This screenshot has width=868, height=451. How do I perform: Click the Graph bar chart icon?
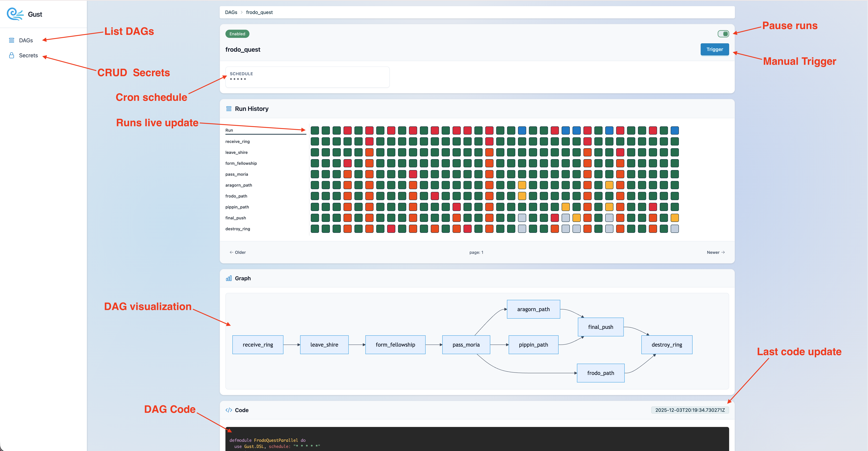(229, 278)
